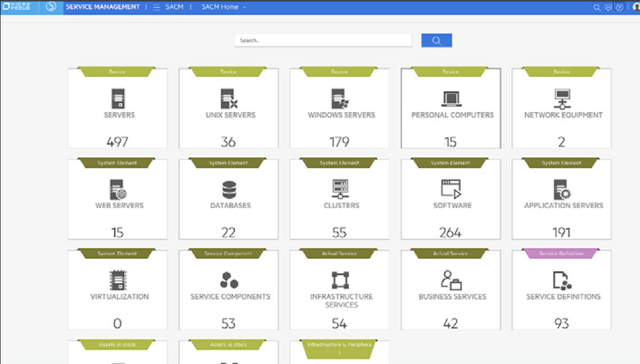Click the Network Equipment count 2

click(562, 142)
